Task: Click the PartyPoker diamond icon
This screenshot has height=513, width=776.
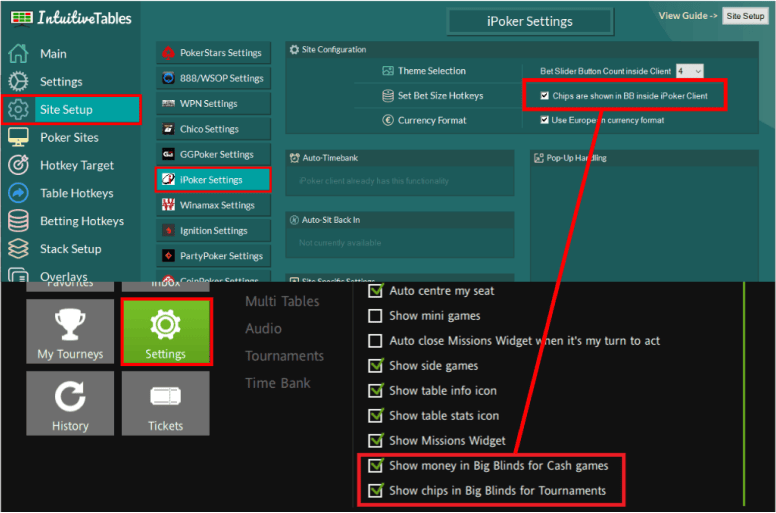Action: [x=168, y=256]
